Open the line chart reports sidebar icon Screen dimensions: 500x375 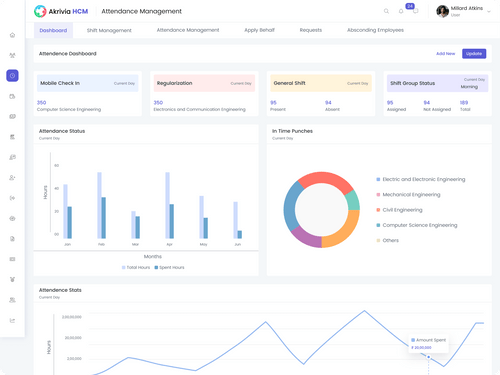pos(12,320)
